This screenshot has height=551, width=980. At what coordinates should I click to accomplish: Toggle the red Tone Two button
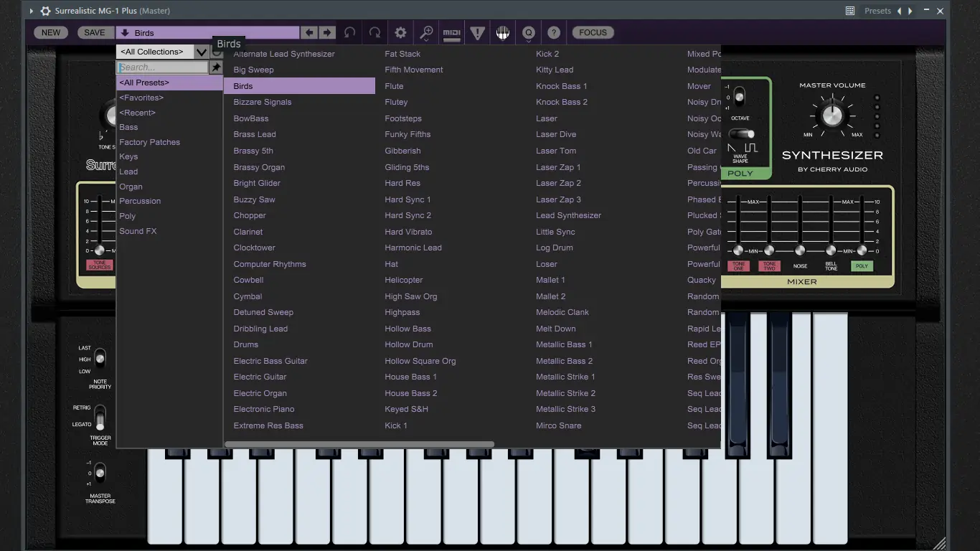[769, 266]
